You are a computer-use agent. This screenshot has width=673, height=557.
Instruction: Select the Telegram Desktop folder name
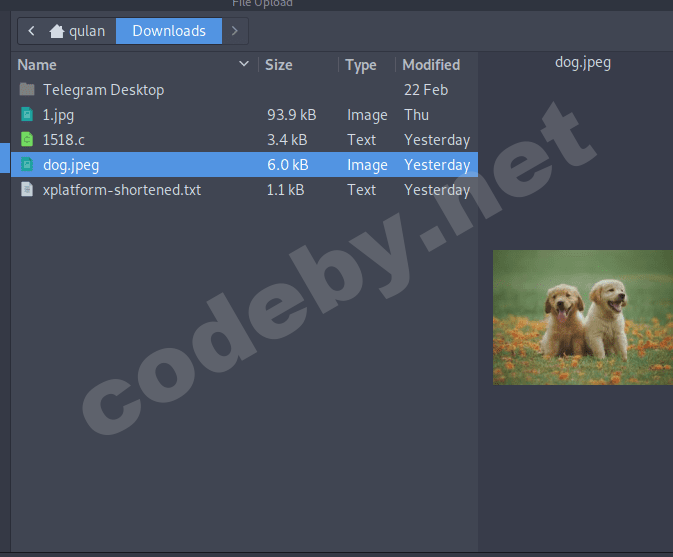(x=103, y=90)
